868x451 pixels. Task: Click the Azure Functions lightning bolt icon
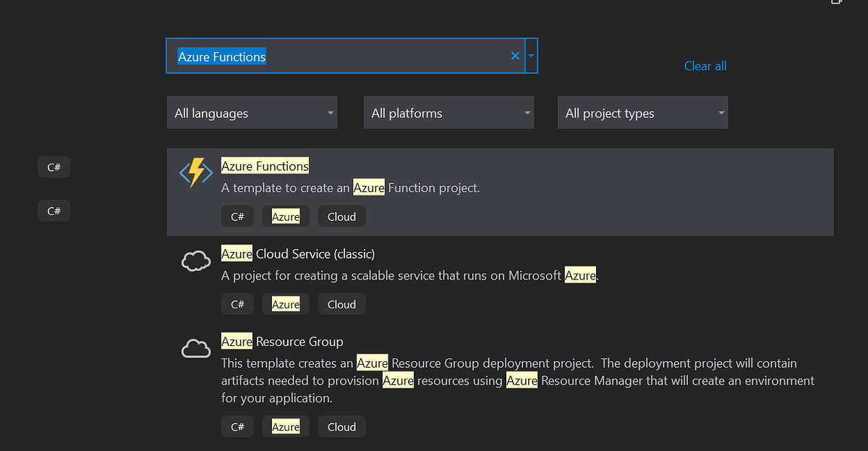(195, 174)
